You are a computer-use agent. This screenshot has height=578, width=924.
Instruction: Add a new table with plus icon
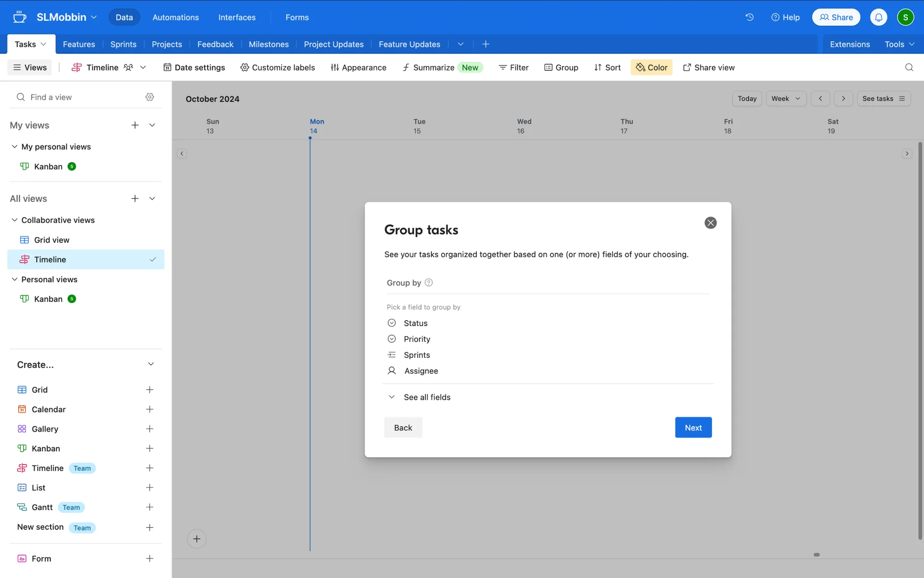pos(486,44)
